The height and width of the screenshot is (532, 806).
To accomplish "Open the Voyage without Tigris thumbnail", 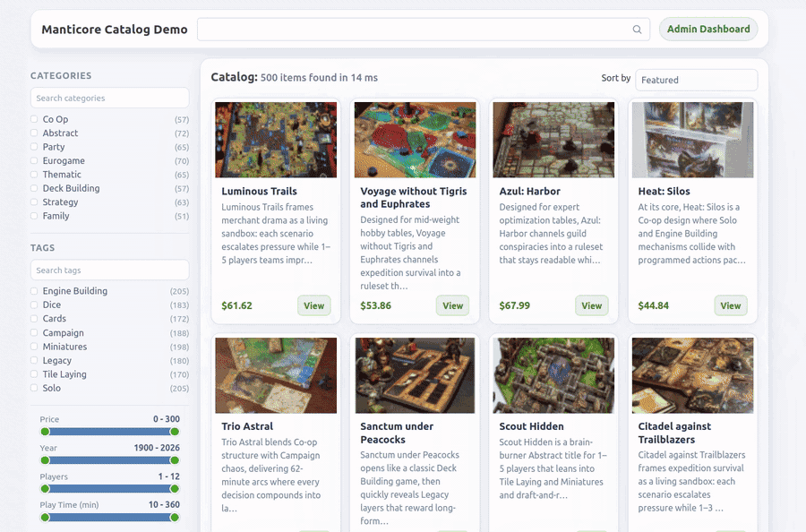I will pos(415,140).
